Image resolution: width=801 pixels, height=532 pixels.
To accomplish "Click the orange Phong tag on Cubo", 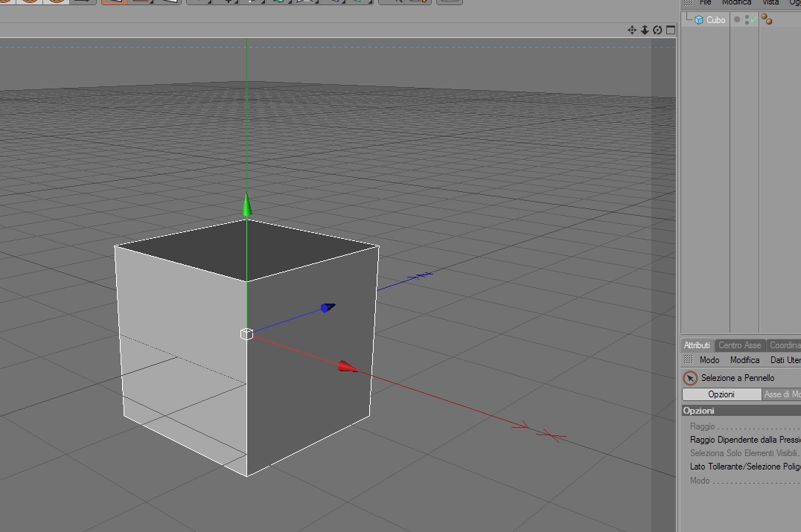I will (767, 19).
